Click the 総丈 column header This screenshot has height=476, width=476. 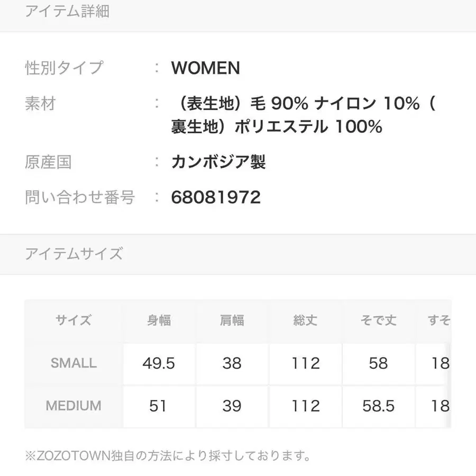click(305, 321)
